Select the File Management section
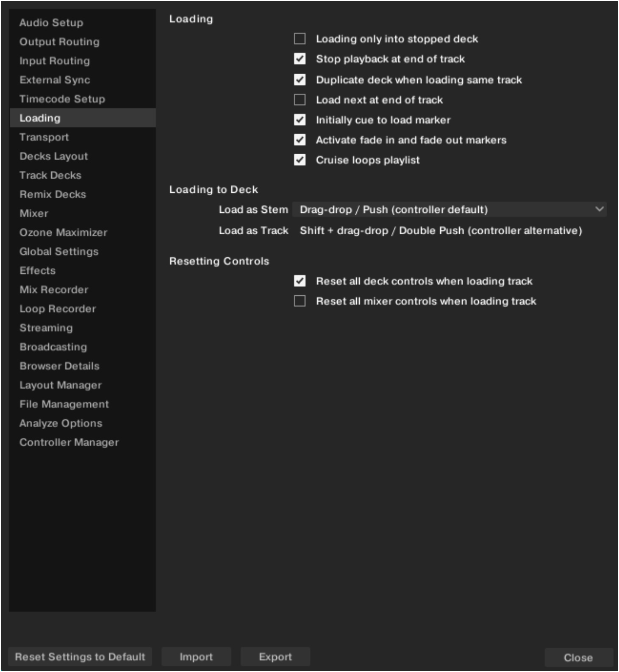619x672 pixels. (64, 404)
